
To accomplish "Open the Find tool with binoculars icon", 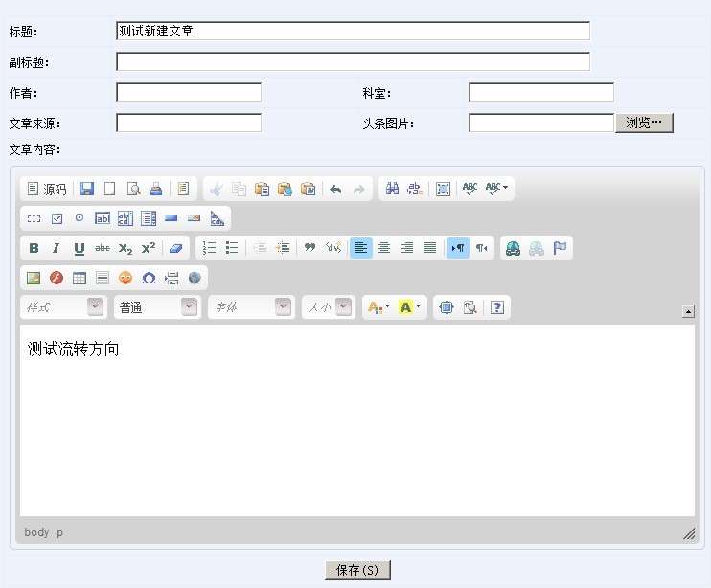I will click(392, 190).
